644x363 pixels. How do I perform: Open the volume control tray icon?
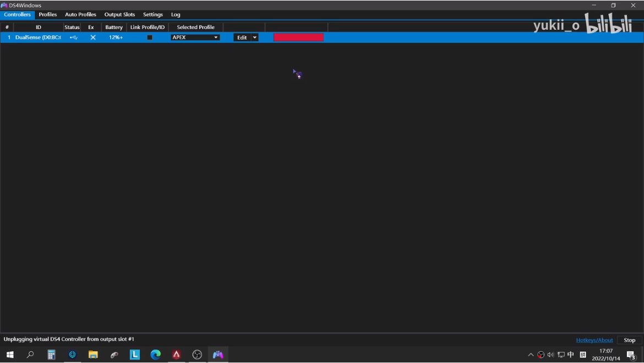tap(551, 355)
